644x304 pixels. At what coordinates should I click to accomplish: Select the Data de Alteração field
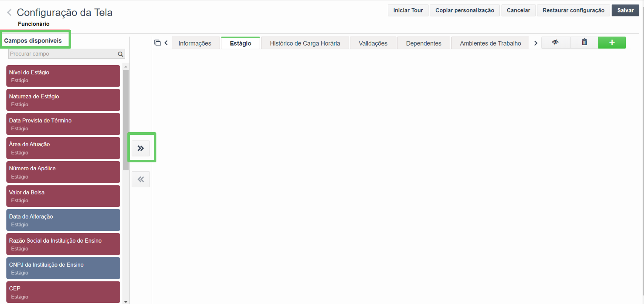click(63, 220)
